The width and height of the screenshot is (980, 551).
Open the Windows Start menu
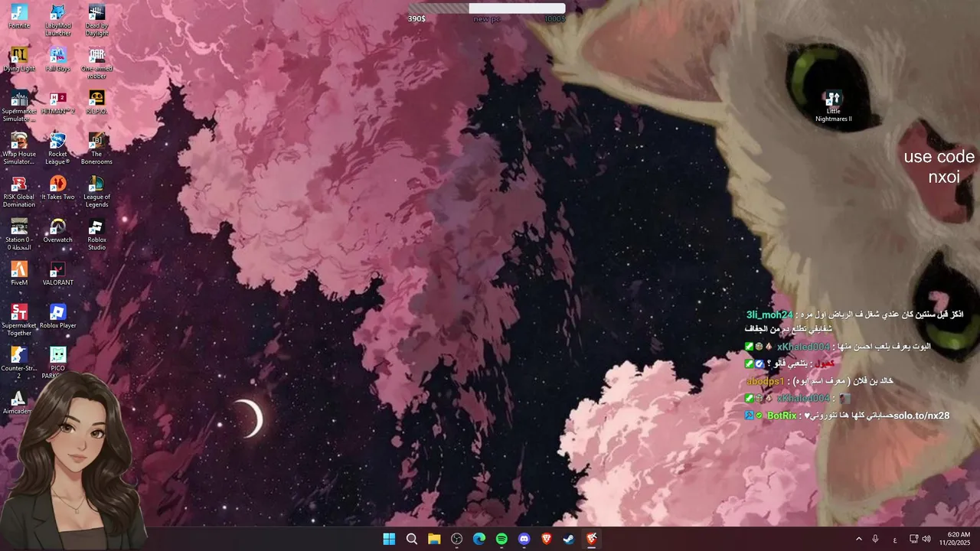click(389, 539)
